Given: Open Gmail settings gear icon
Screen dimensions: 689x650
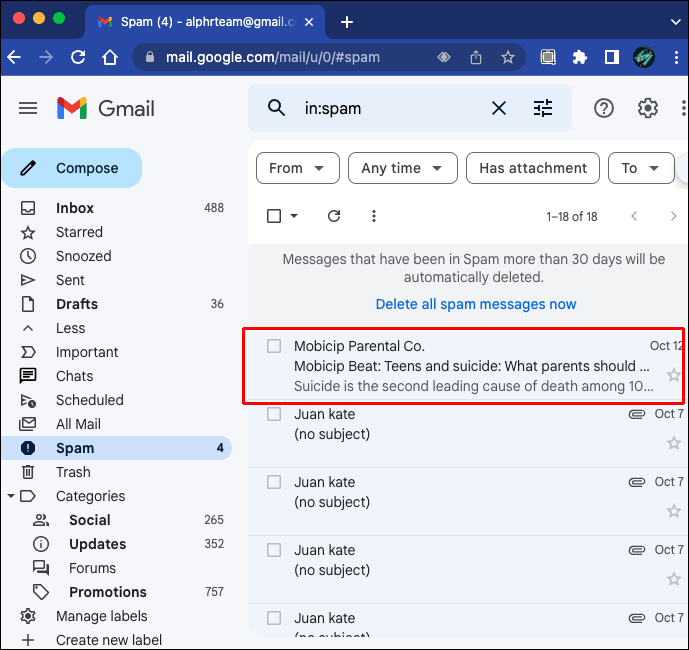Looking at the screenshot, I should coord(648,108).
